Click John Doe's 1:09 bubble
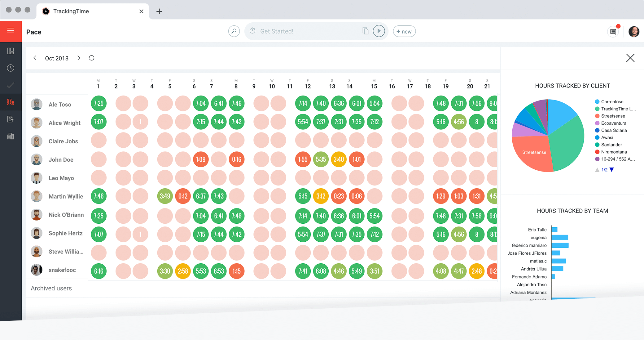Image resolution: width=644 pixels, height=340 pixels. (x=201, y=159)
